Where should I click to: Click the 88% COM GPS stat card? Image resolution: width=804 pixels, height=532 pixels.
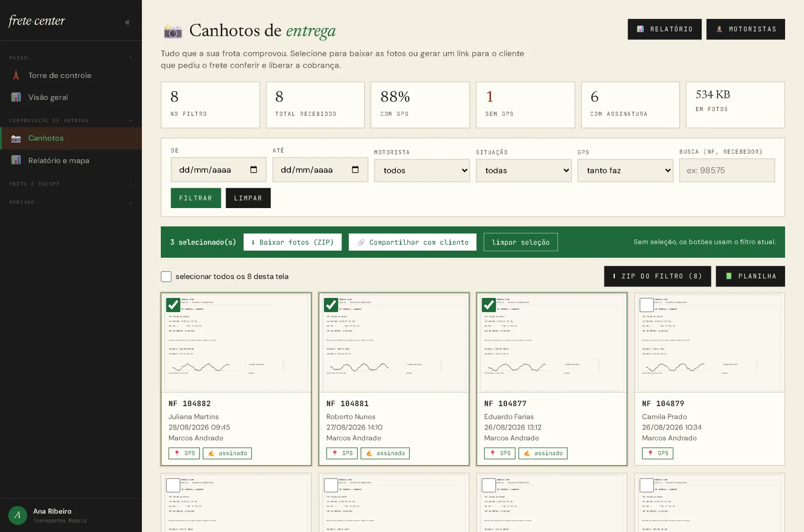click(x=420, y=105)
